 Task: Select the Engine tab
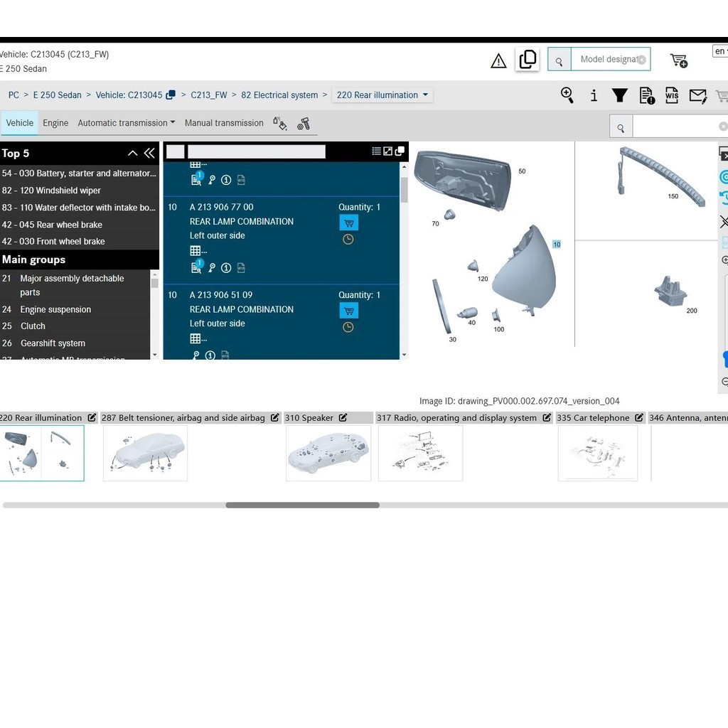[x=55, y=123]
